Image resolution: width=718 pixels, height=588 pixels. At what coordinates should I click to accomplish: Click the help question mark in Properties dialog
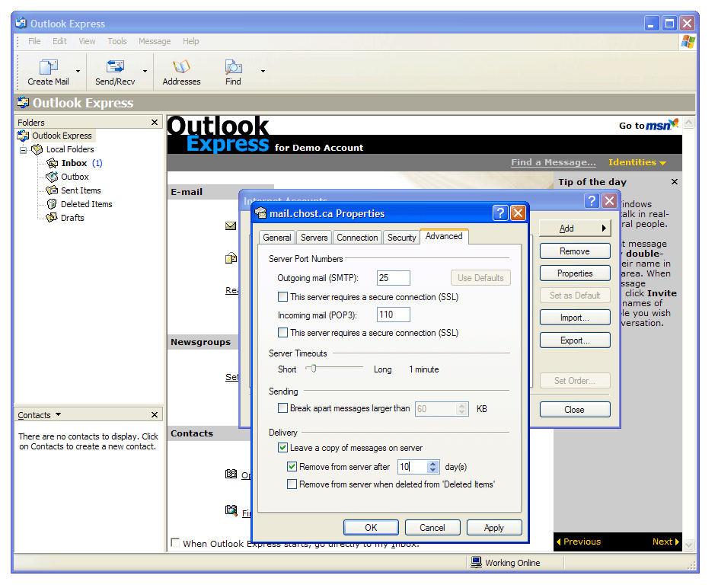(x=500, y=213)
